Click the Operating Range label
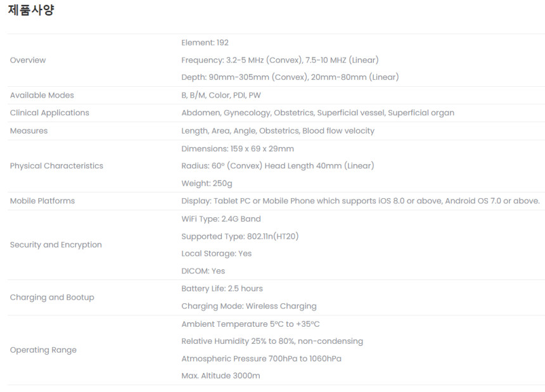This screenshot has height=392, width=545. pyautogui.click(x=43, y=350)
